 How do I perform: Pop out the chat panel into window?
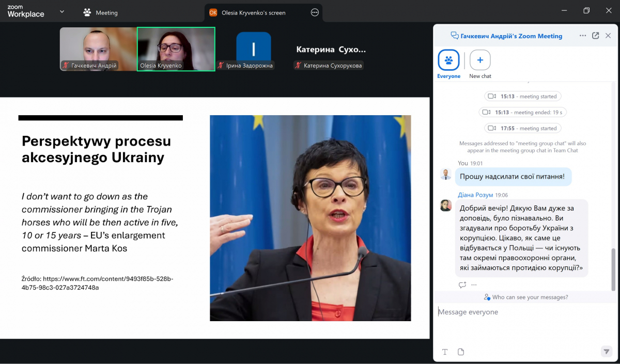point(595,36)
